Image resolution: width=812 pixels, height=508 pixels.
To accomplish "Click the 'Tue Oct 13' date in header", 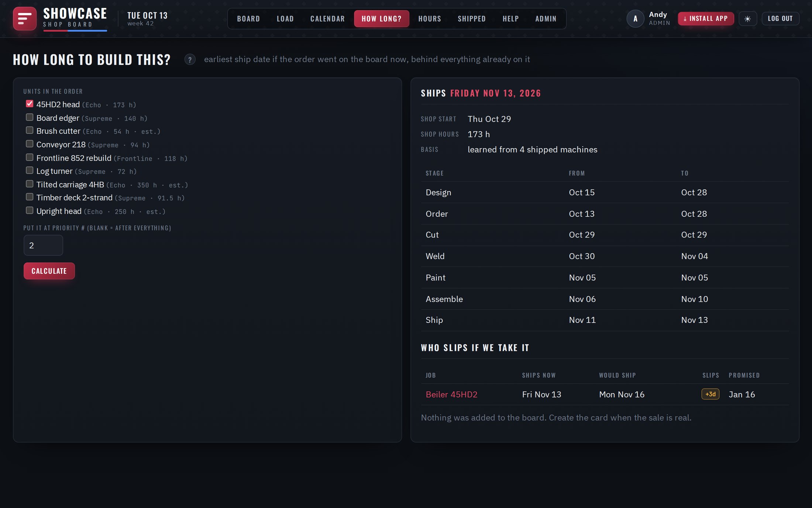I will coord(147,16).
